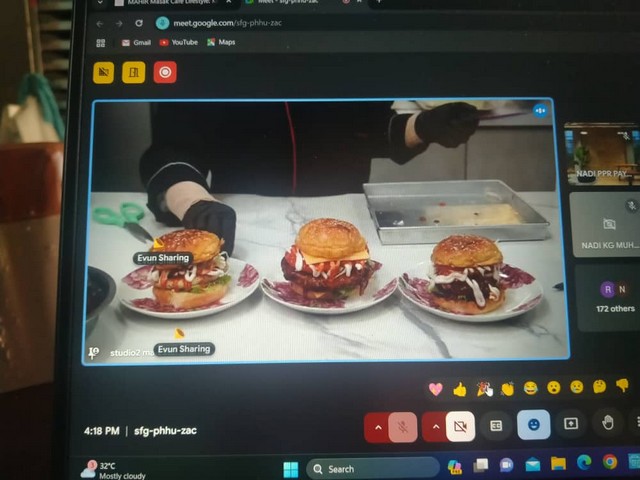
Task: Send the laughing face reaction
Action: [x=530, y=388]
